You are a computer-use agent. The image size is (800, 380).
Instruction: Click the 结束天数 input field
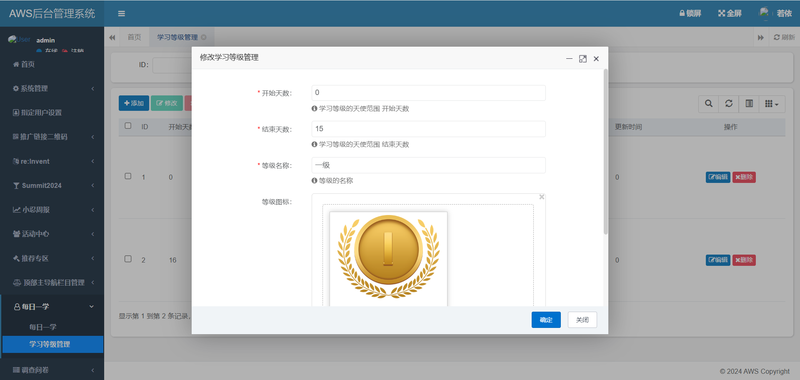coord(428,129)
